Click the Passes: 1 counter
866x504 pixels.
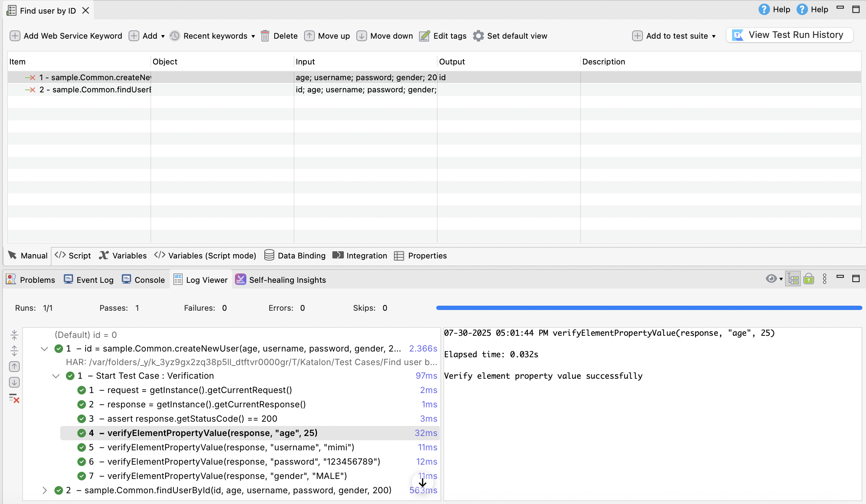[x=119, y=308]
